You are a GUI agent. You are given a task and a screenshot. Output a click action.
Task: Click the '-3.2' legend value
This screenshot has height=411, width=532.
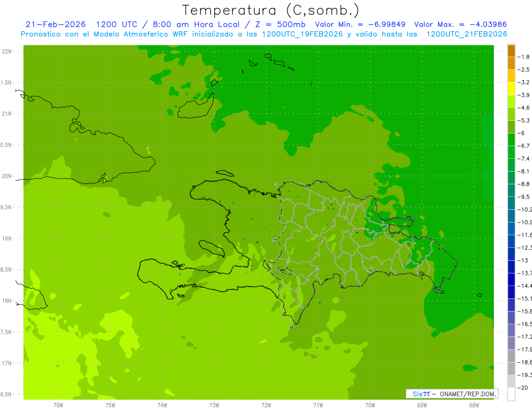[x=524, y=82]
